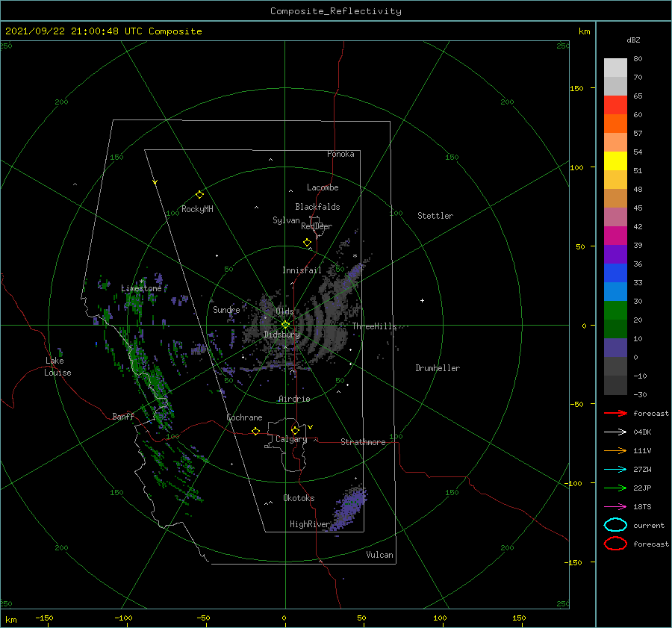Click the yellow radar-site diamond at map center
The width and height of the screenshot is (672, 628).
(285, 325)
